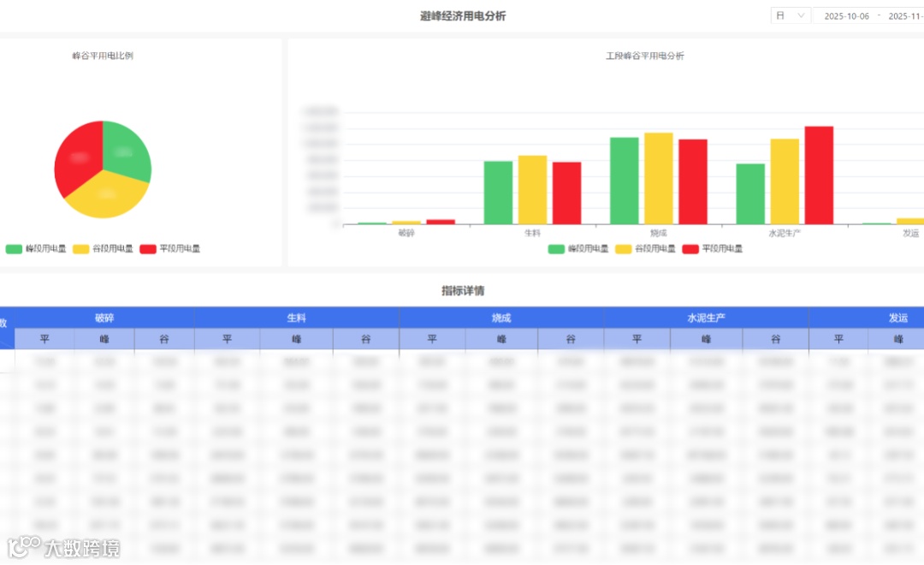Click the red bar for 生料
This screenshot has height=565, width=924.
coord(566,193)
